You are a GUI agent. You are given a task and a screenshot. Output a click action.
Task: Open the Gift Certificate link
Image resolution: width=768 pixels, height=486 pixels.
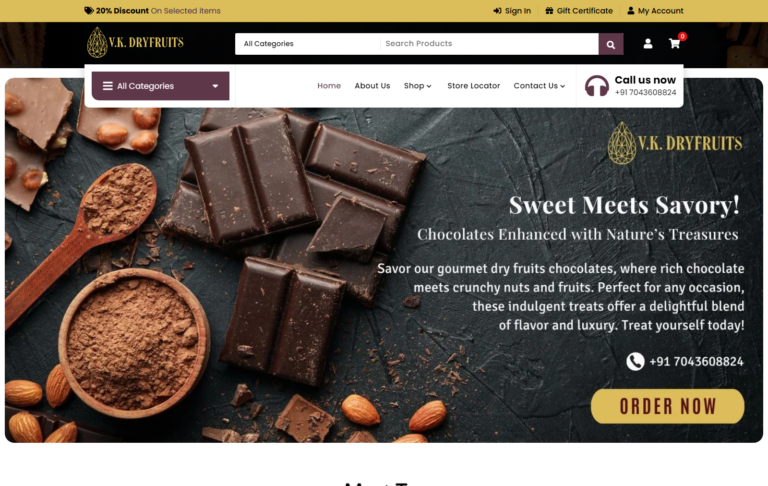579,11
